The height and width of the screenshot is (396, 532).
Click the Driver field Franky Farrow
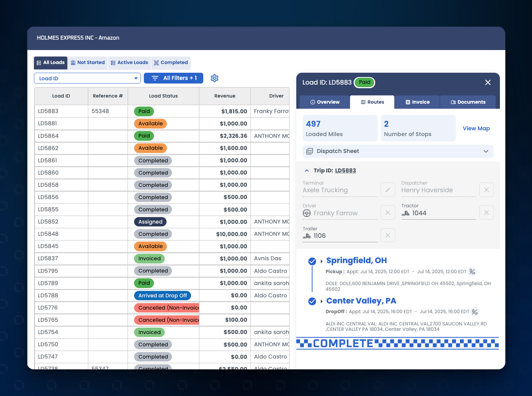[340, 213]
